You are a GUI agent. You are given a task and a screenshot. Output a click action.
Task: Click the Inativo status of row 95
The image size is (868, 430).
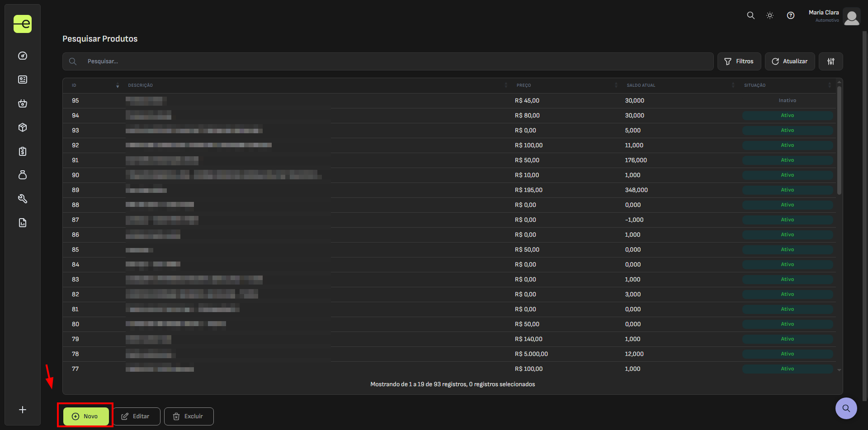coord(787,101)
